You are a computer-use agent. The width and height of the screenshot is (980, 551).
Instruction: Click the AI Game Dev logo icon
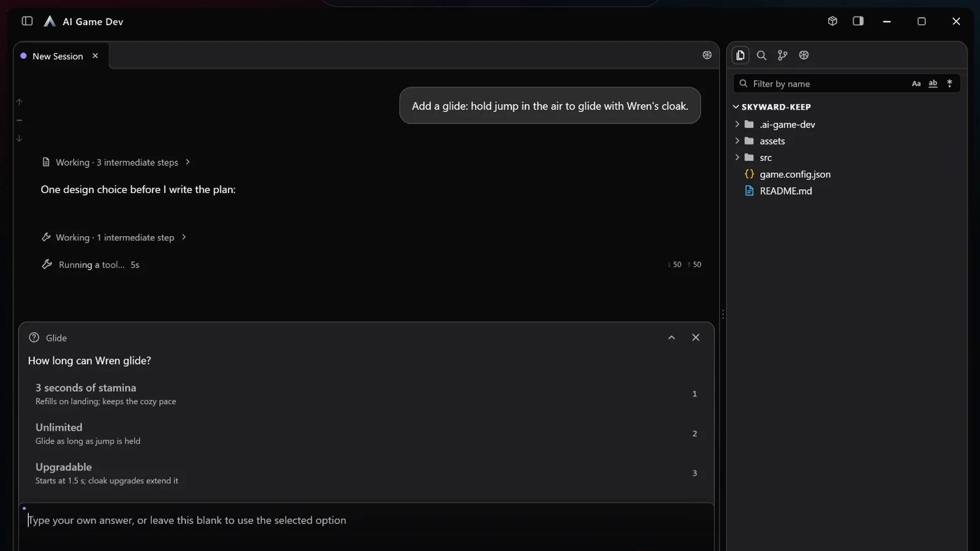pos(50,21)
